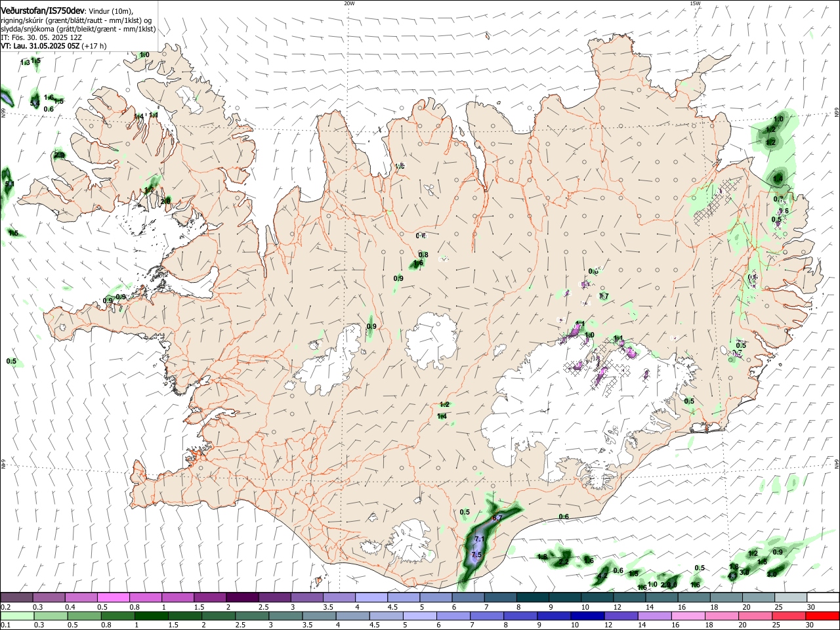Click the 15W longitude label at top
Image resolution: width=840 pixels, height=630 pixels.
(x=695, y=3)
